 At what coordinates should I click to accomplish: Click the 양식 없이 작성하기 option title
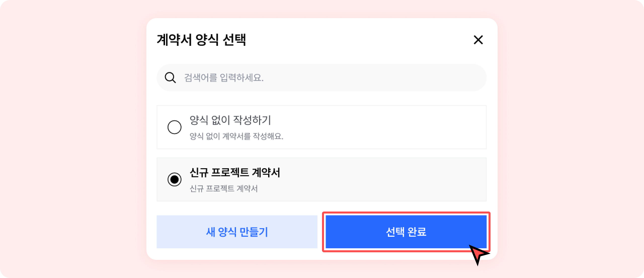(x=230, y=120)
